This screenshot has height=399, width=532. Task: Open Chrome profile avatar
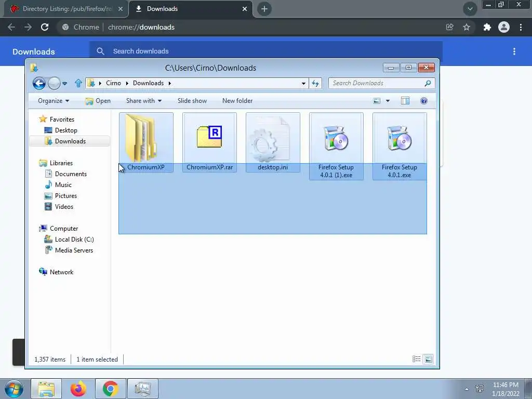pos(504,27)
